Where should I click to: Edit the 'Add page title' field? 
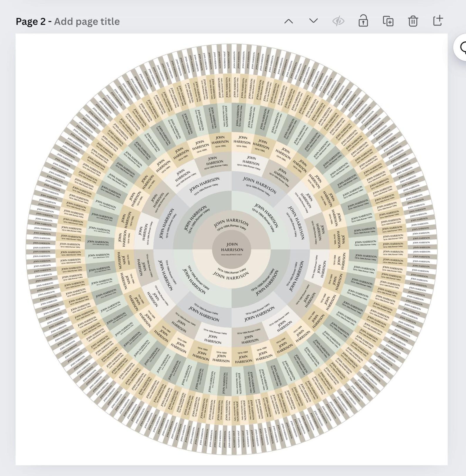tap(87, 21)
